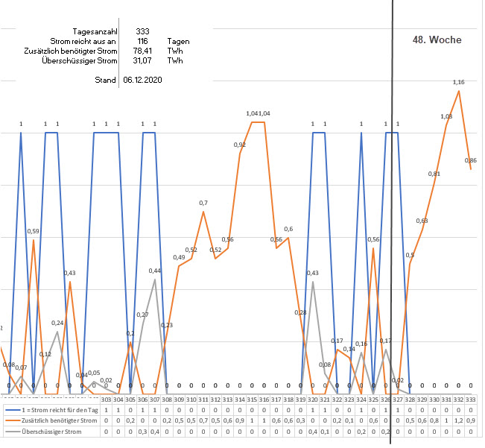Click day 303 column header in table

tap(107, 400)
